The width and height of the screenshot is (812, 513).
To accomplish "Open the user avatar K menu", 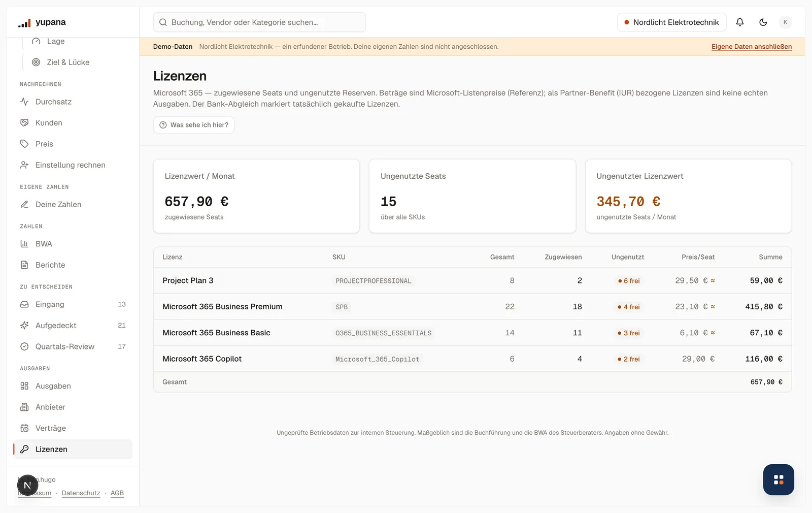I will coord(785,22).
